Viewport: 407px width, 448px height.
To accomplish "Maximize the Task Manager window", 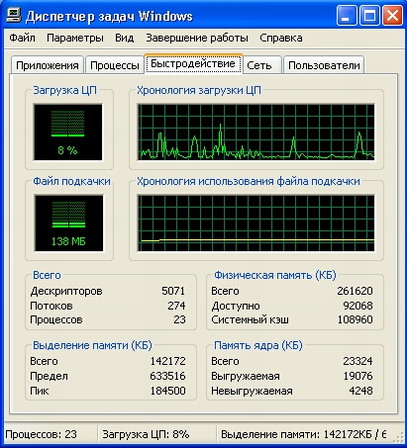I will click(x=369, y=16).
